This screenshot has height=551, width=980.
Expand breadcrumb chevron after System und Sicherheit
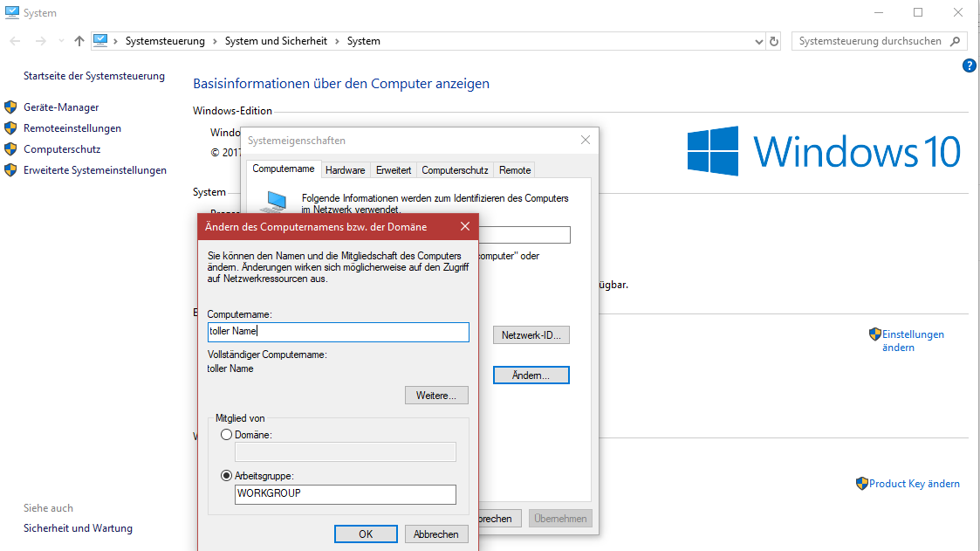pyautogui.click(x=337, y=41)
